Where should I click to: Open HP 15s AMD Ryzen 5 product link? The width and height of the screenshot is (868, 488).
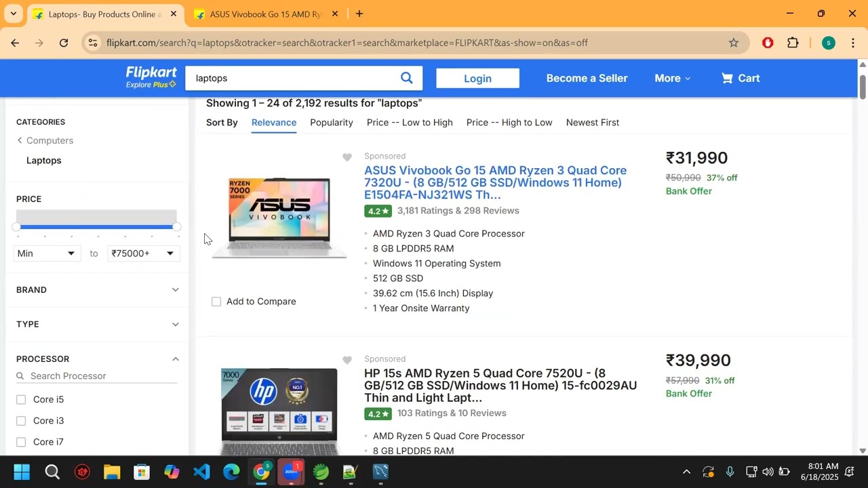pyautogui.click(x=500, y=386)
